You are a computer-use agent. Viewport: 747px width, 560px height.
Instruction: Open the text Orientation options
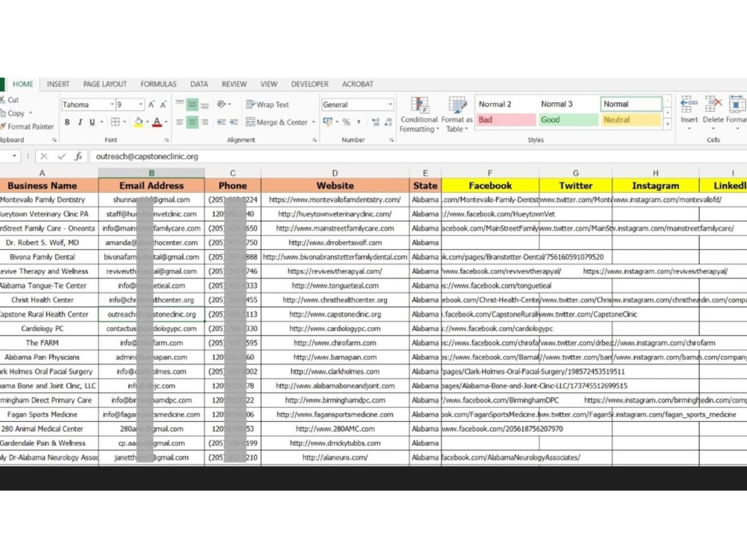click(x=222, y=105)
